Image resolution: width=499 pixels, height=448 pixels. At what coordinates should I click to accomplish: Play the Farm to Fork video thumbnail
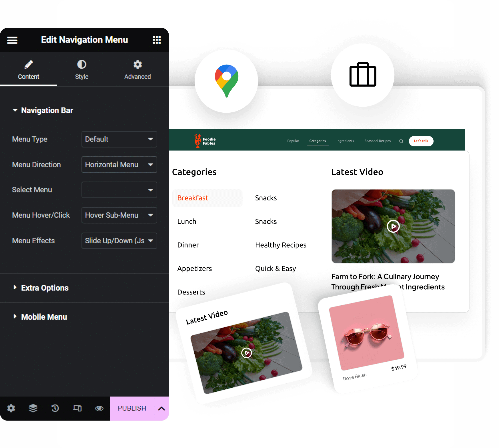[393, 226]
